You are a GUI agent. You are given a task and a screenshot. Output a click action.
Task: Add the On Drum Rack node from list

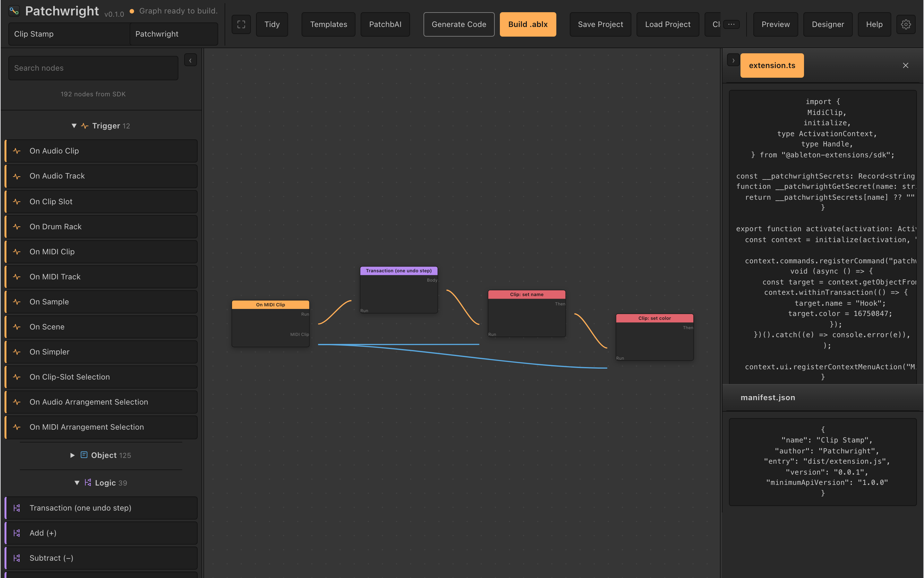coord(101,227)
